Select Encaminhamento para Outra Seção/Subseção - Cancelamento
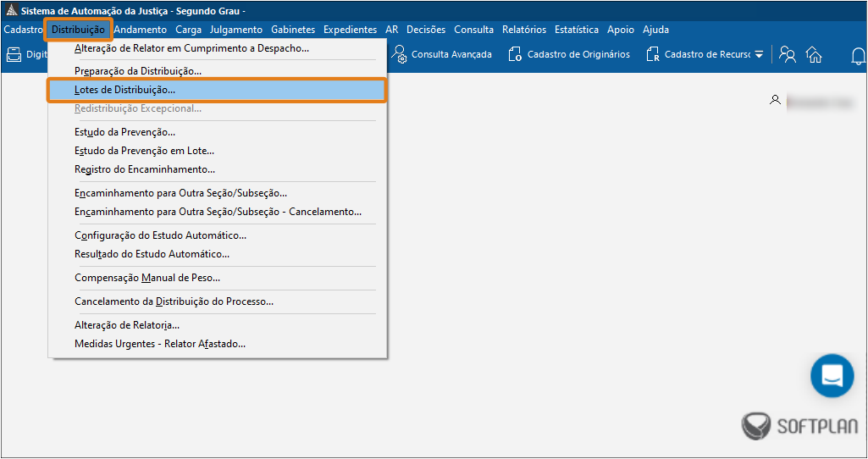The width and height of the screenshot is (868, 459). point(218,212)
